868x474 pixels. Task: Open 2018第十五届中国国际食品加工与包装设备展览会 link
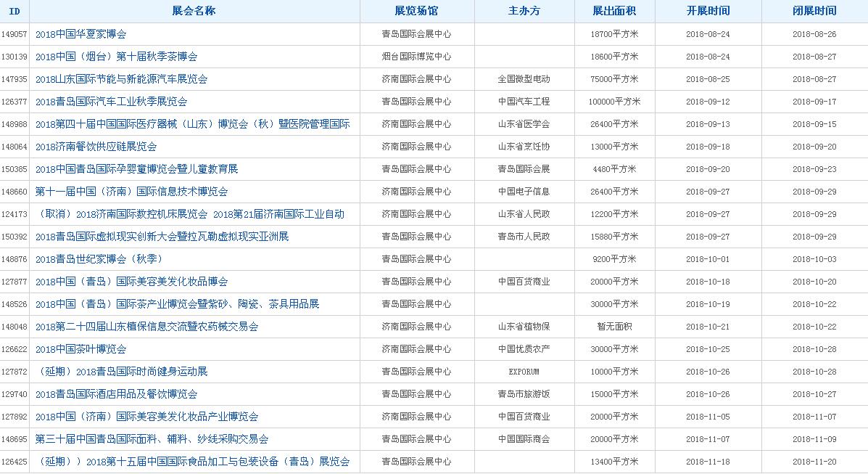pos(193,462)
